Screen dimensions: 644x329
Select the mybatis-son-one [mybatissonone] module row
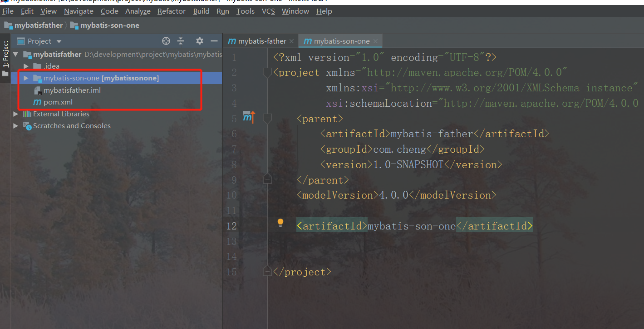(x=117, y=78)
